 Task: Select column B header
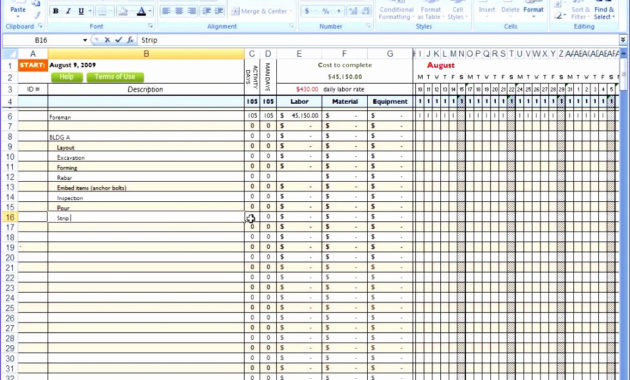click(146, 54)
